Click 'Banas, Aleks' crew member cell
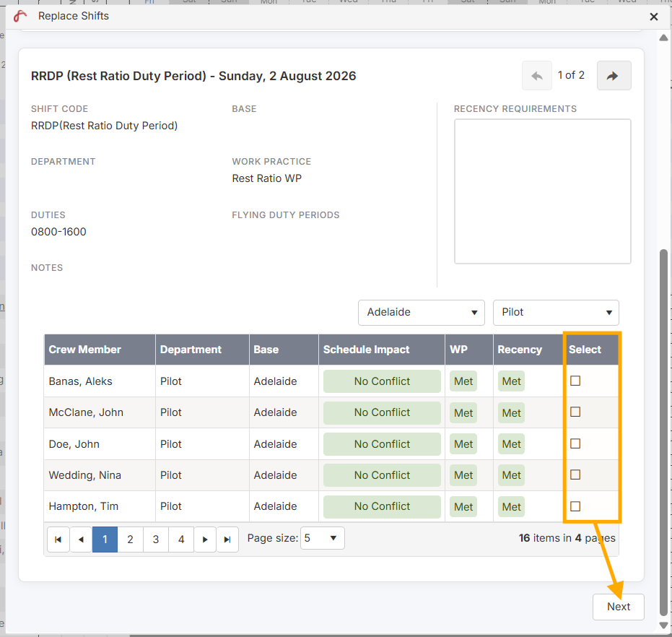 point(100,381)
